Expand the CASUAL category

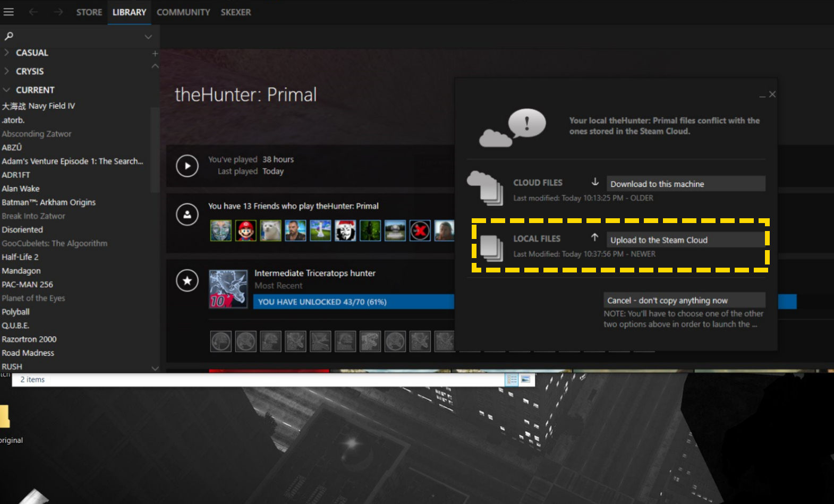pos(6,53)
